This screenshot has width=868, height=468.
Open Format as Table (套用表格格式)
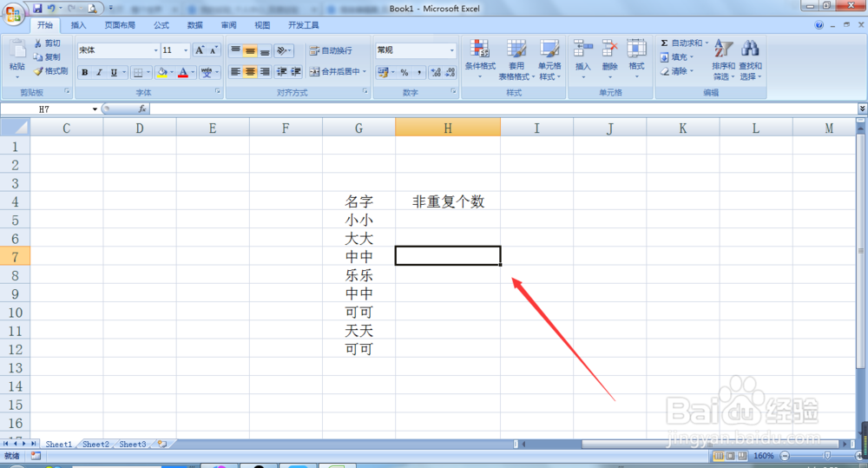click(x=516, y=59)
